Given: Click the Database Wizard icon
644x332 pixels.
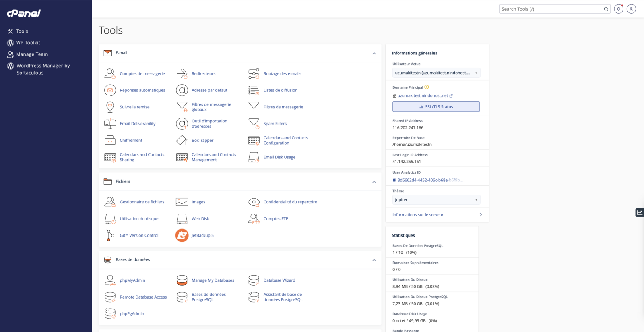Looking at the screenshot, I should point(254,280).
